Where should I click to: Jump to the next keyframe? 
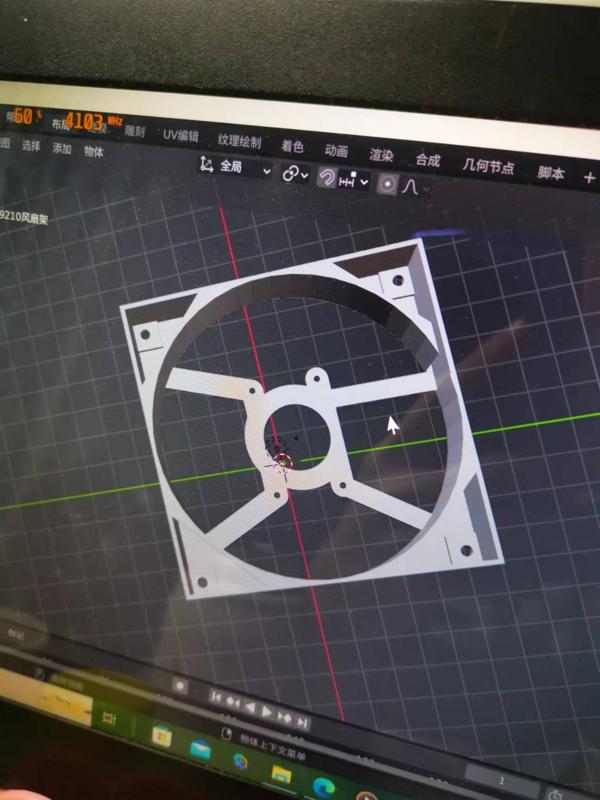[283, 717]
